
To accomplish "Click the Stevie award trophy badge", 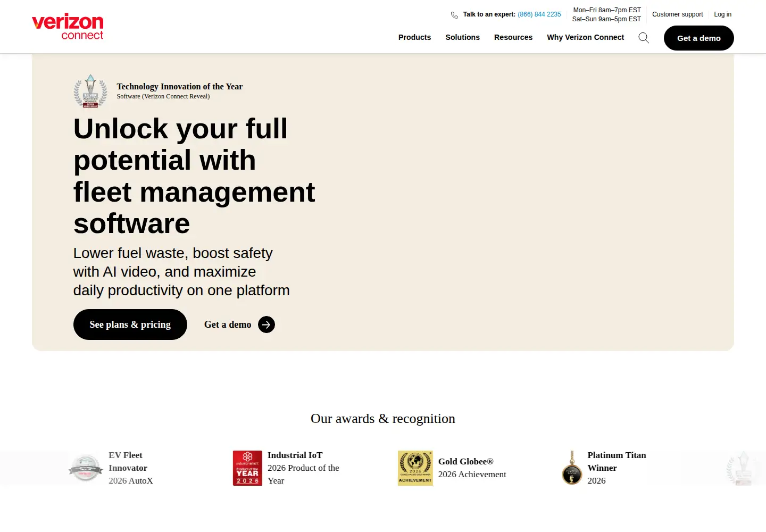I will tap(90, 91).
